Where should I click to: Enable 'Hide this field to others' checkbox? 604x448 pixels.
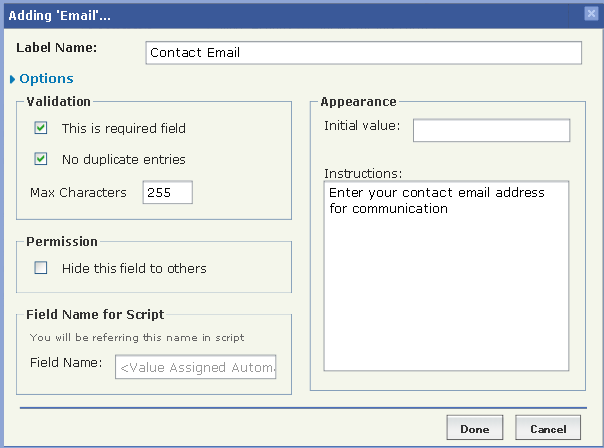coord(41,268)
